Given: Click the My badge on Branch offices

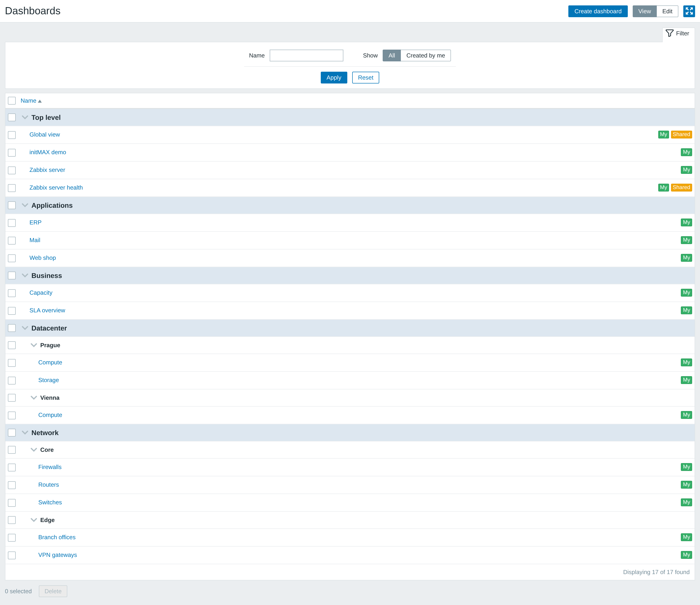Looking at the screenshot, I should point(686,537).
